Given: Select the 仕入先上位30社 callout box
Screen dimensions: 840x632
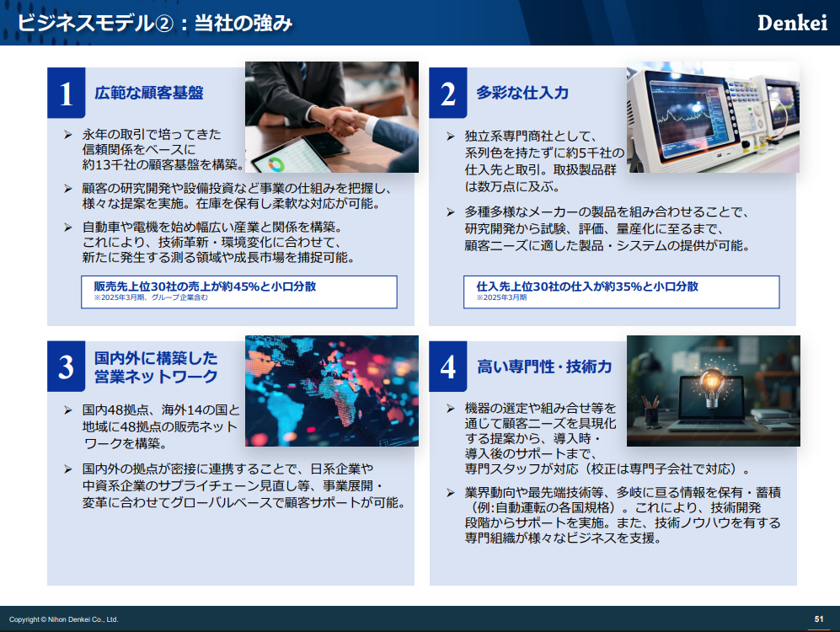Looking at the screenshot, I should pyautogui.click(x=621, y=292).
